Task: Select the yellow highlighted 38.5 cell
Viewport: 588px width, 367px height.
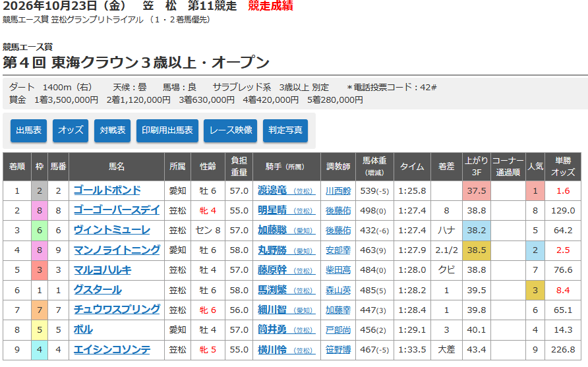Action: point(476,250)
